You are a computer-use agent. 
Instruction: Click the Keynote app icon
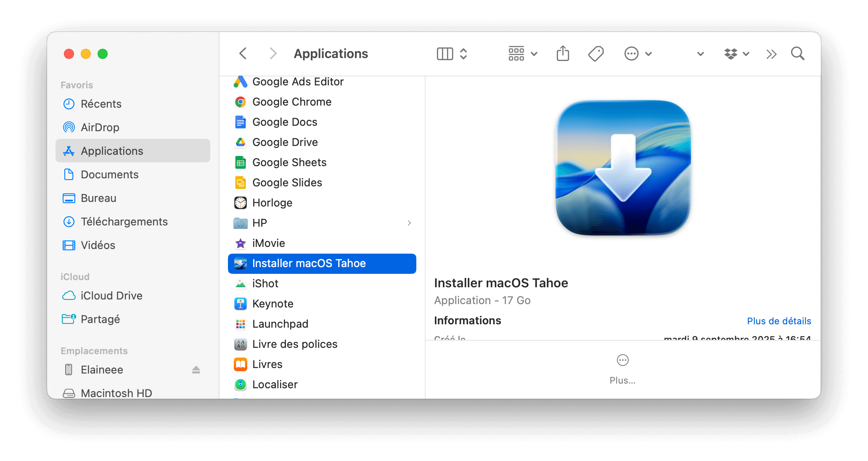point(241,304)
